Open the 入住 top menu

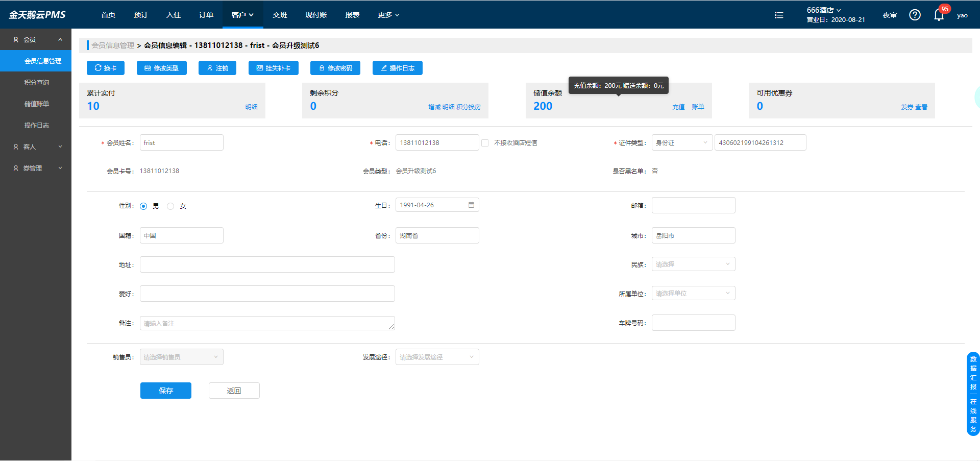pyautogui.click(x=174, y=15)
